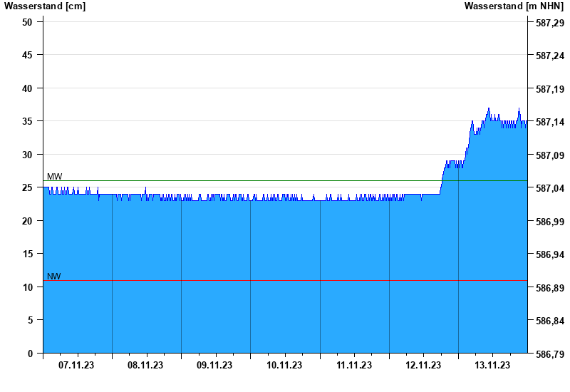Click the 587,04 value on right axis

(550, 188)
